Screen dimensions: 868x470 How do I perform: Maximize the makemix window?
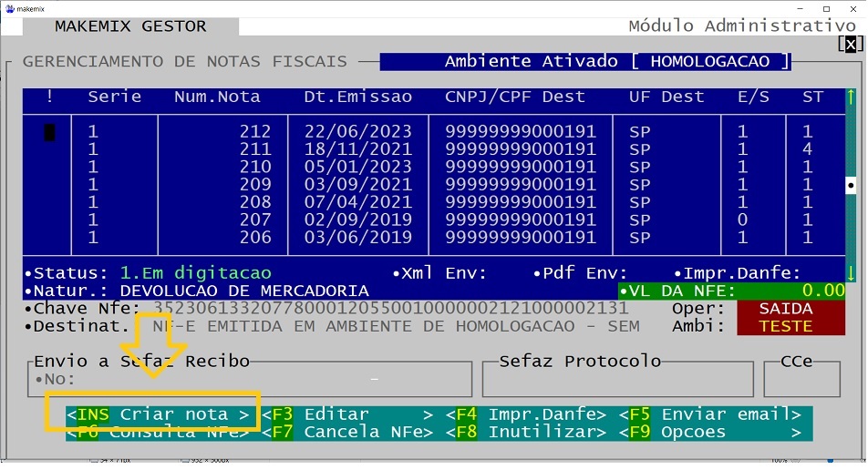pyautogui.click(x=826, y=9)
